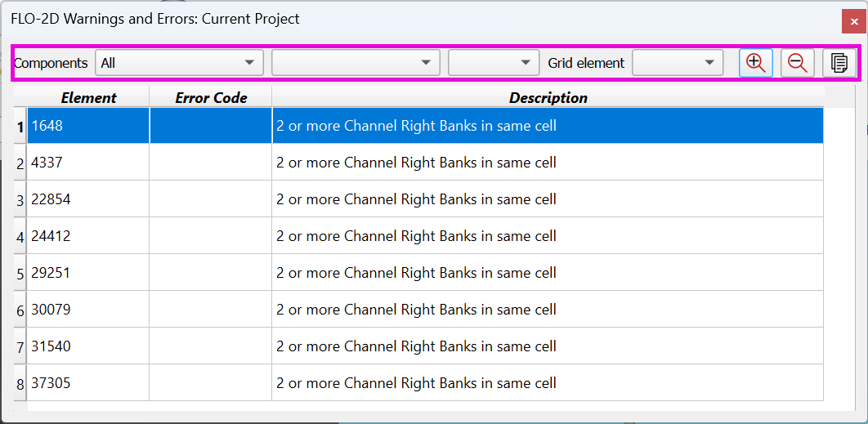This screenshot has width=868, height=424.
Task: Sort by the Element column header
Action: click(88, 98)
